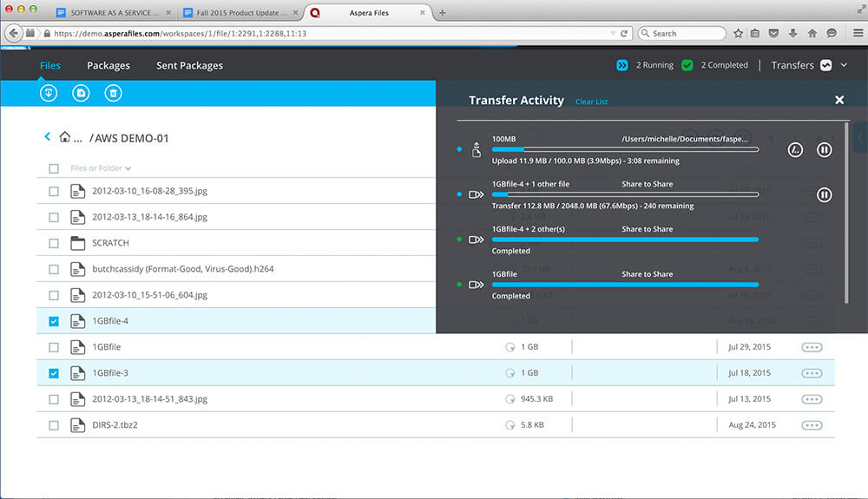Collapse the Transfers dropdown toggle

(825, 65)
